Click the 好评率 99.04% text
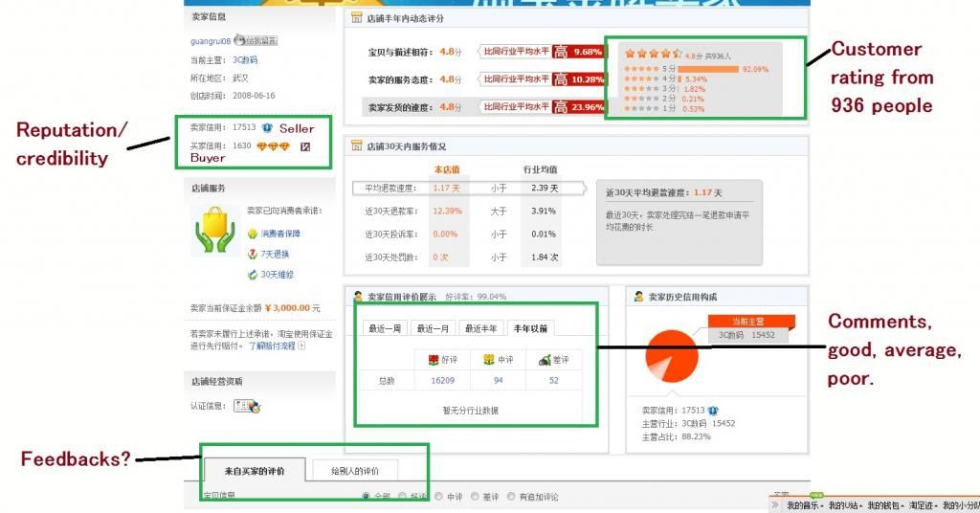This screenshot has height=513, width=980. (476, 297)
